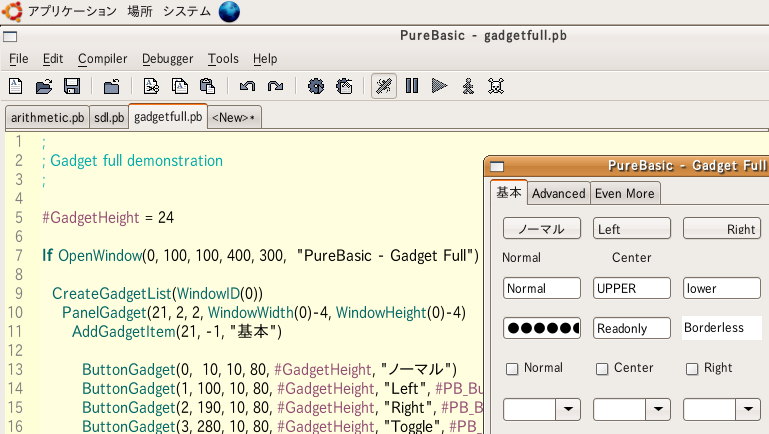Click the Left button

(x=632, y=229)
